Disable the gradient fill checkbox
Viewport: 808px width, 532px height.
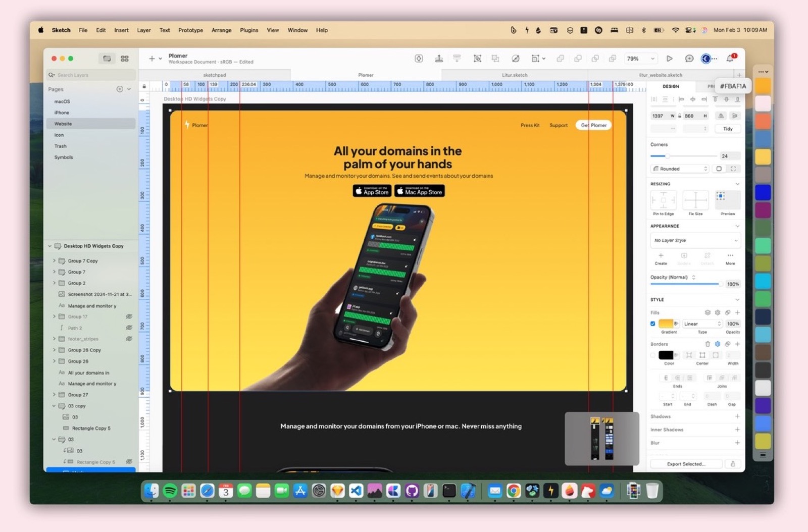click(x=653, y=324)
